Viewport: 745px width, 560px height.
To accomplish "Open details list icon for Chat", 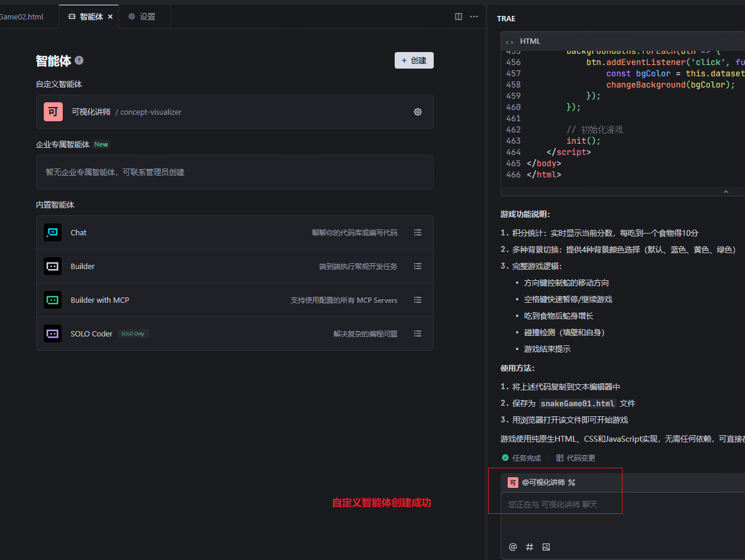I will 418,232.
